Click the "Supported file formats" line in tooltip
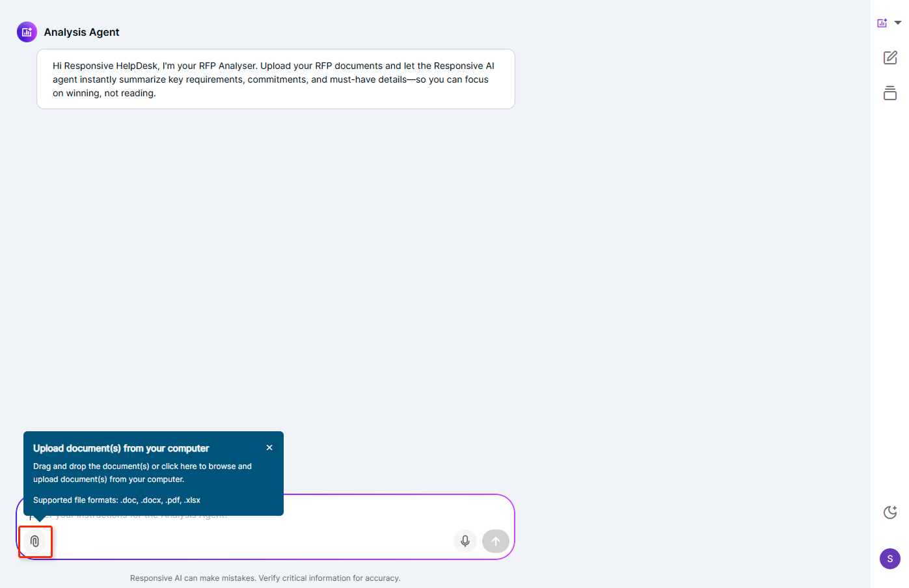Viewport: 909px width, 588px height. [x=116, y=500]
